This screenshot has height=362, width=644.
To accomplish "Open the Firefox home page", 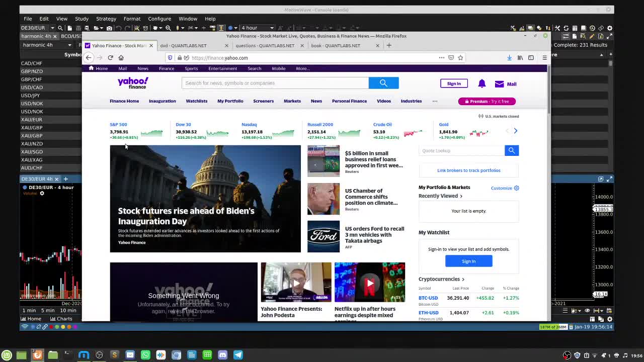I will (121, 58).
